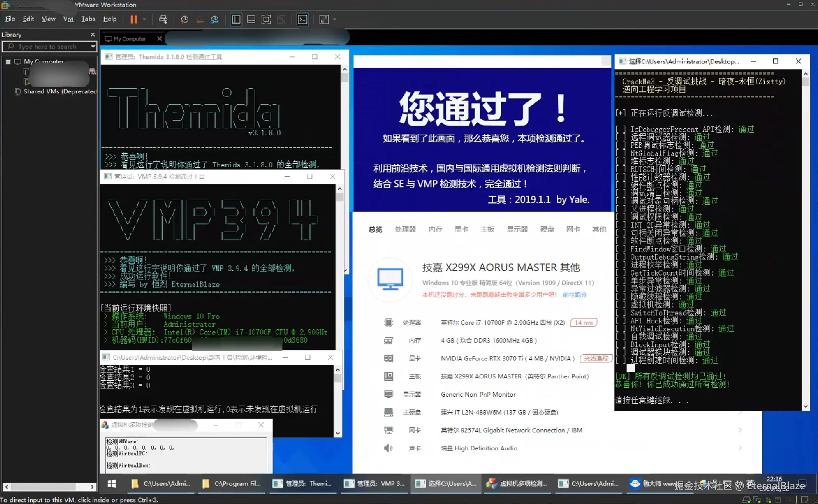Collapse the My Computer tree item
The width and height of the screenshot is (818, 504).
click(9, 61)
